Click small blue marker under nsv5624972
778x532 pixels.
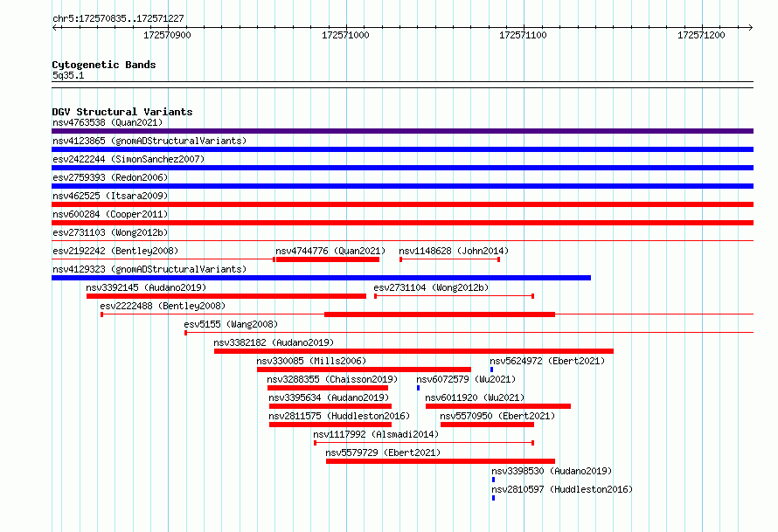tap(491, 370)
